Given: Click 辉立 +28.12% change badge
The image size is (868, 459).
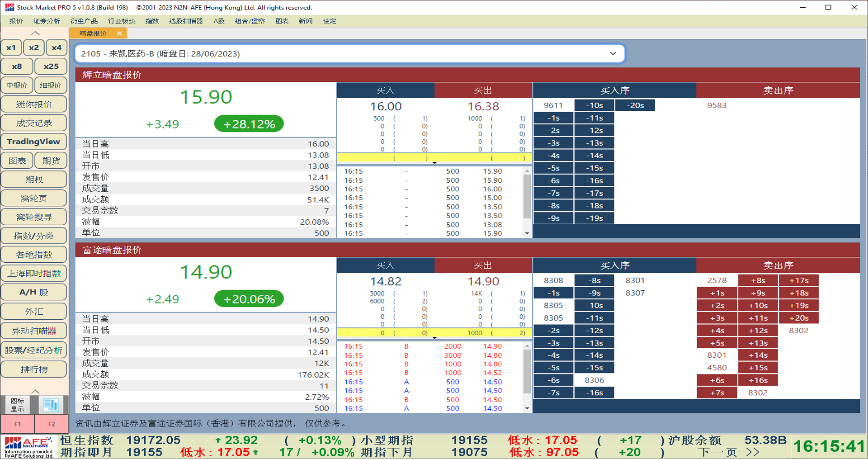Looking at the screenshot, I should 249,124.
